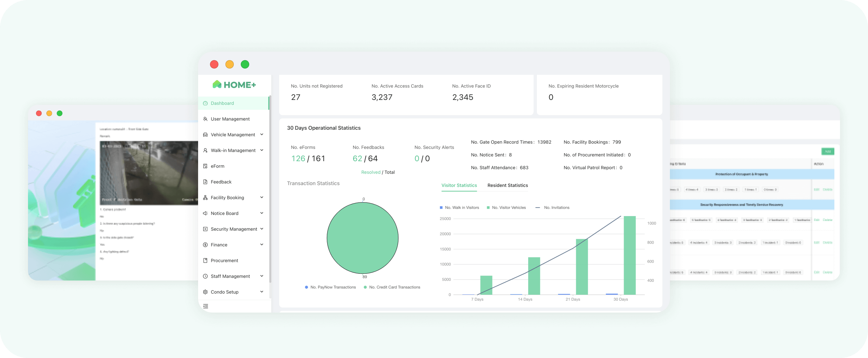
Task: Expand the Security Management chevron
Action: (x=262, y=229)
